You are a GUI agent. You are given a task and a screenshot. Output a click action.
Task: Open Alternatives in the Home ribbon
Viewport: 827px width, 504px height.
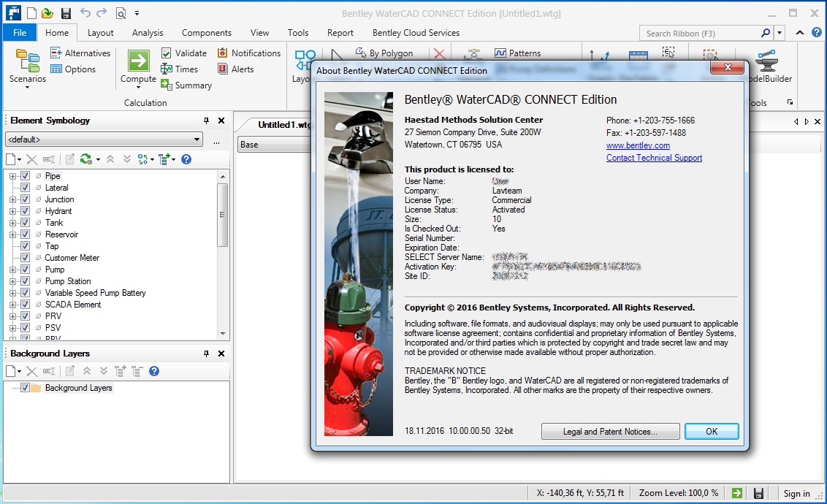80,53
